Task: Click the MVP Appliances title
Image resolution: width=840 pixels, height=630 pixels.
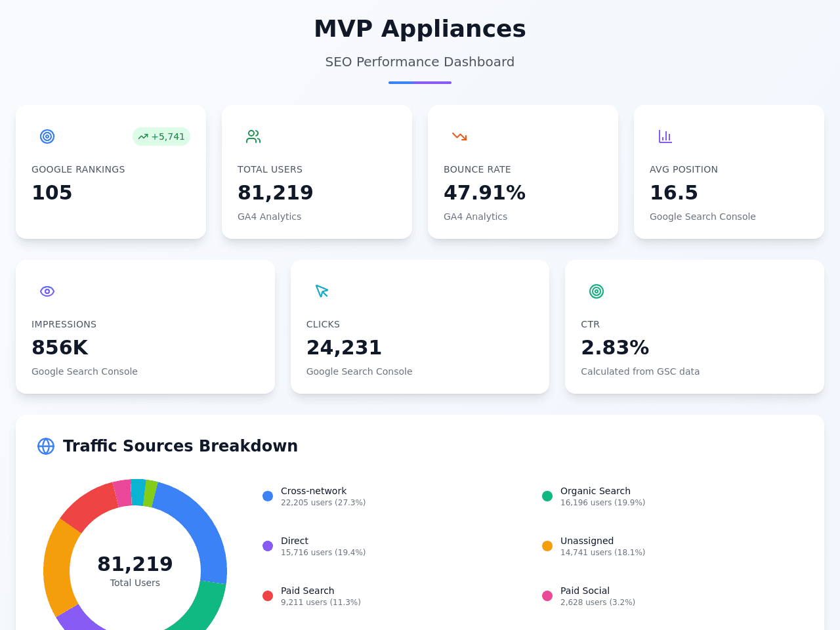Action: coord(420,29)
